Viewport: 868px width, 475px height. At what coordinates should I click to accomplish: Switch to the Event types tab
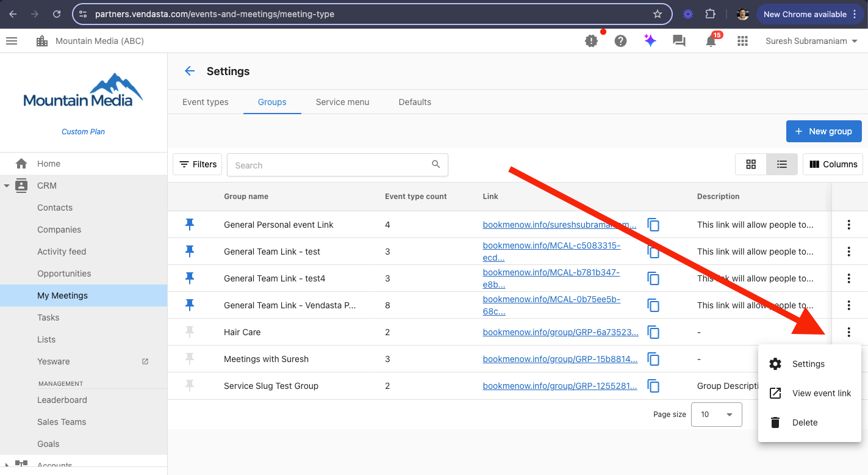pos(206,102)
